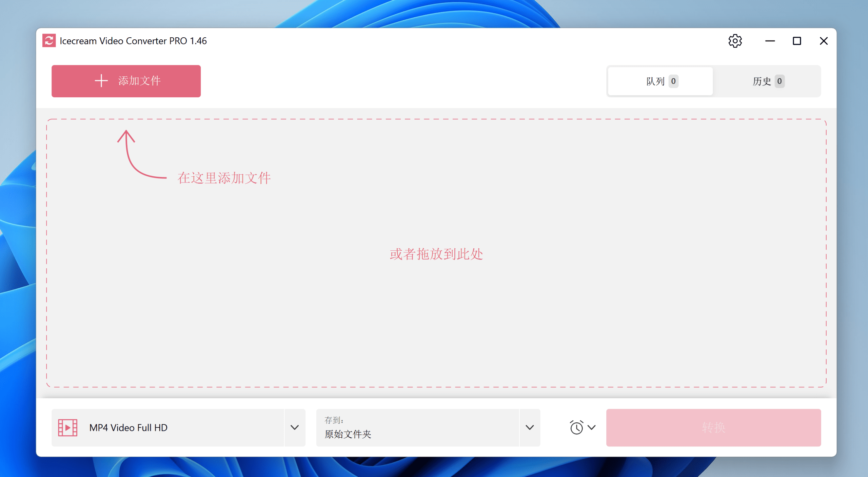
Task: Minimize the Icecream Video Converter window
Action: [770, 41]
